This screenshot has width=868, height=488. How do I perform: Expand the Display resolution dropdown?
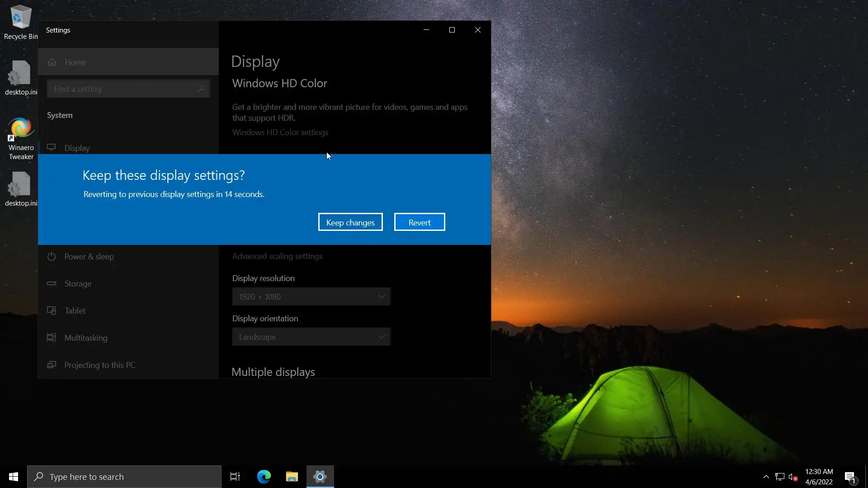point(311,297)
